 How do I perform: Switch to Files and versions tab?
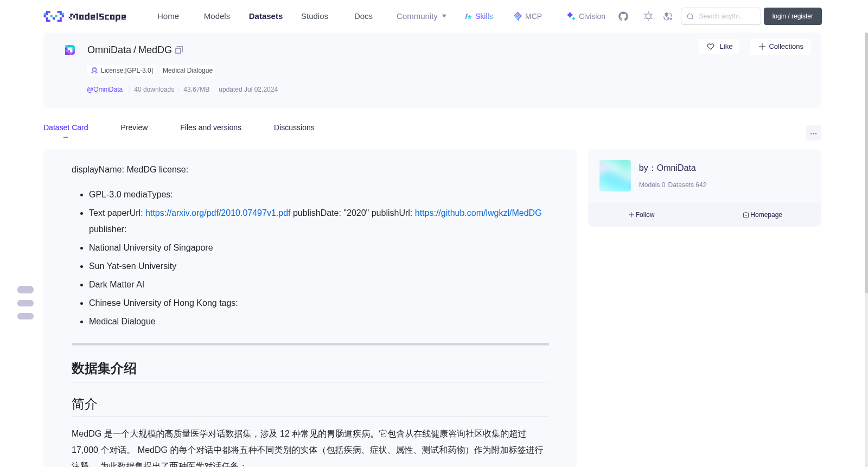pos(210,127)
